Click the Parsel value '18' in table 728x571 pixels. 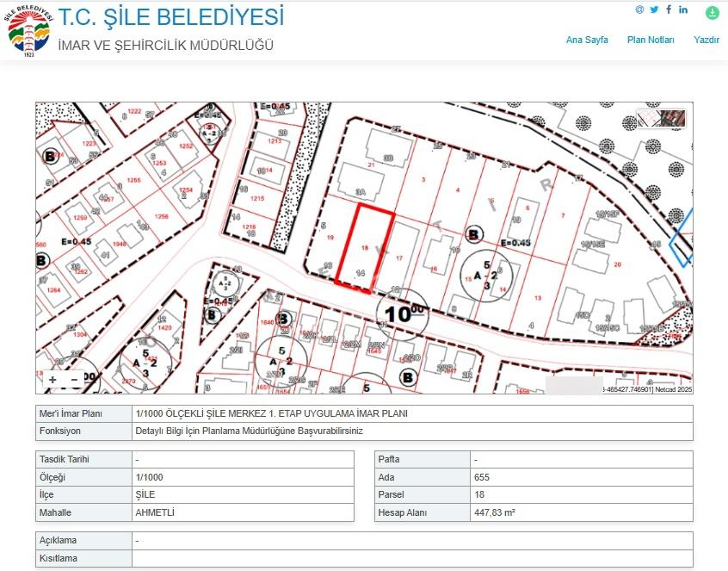coord(479,494)
